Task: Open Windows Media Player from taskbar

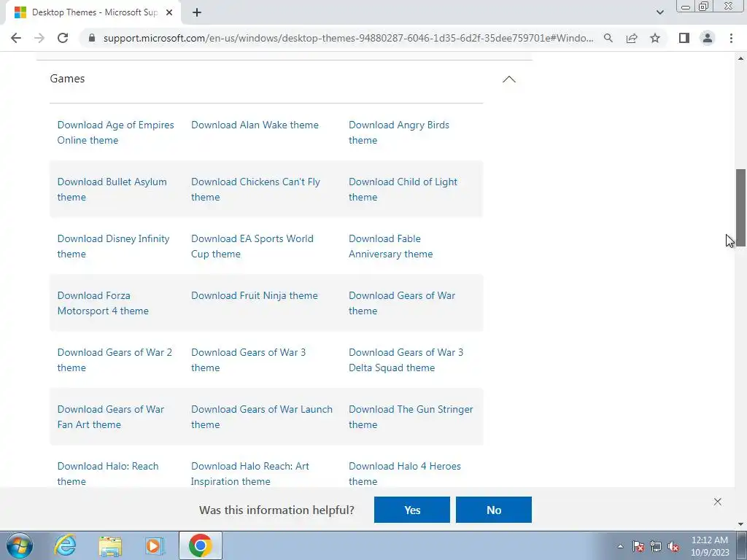Action: [155, 545]
